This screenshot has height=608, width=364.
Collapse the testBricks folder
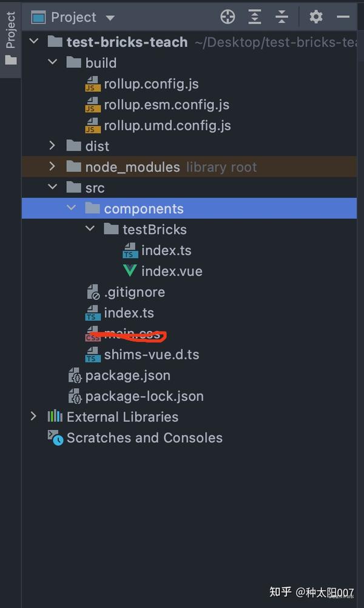90,229
